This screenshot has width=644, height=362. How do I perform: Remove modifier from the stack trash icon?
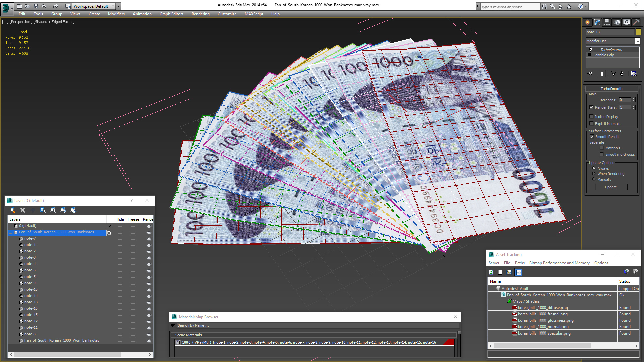click(622, 74)
